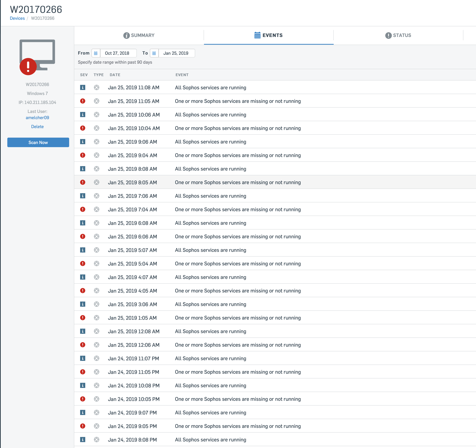Select date cell Jan 25, 2019 6:06 AM
This screenshot has width=476, height=448.
point(132,236)
